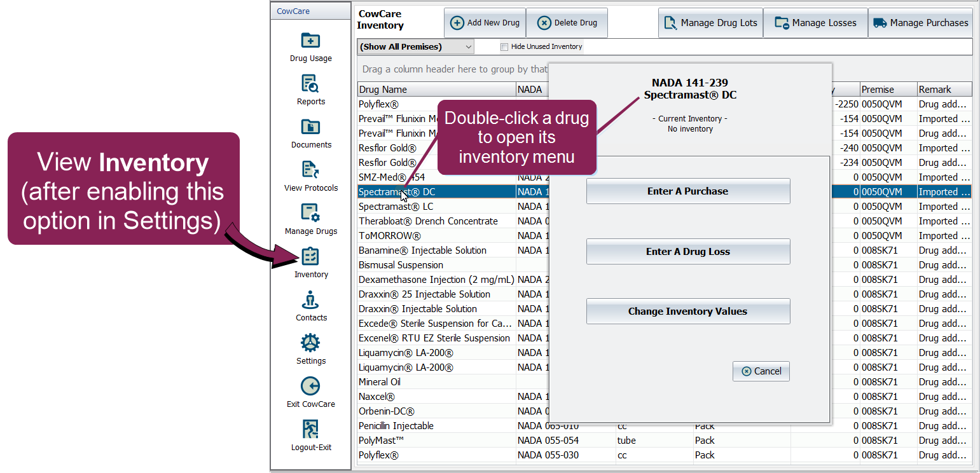Select the ToMORROW® row
This screenshot has height=473, width=980.
[665, 236]
